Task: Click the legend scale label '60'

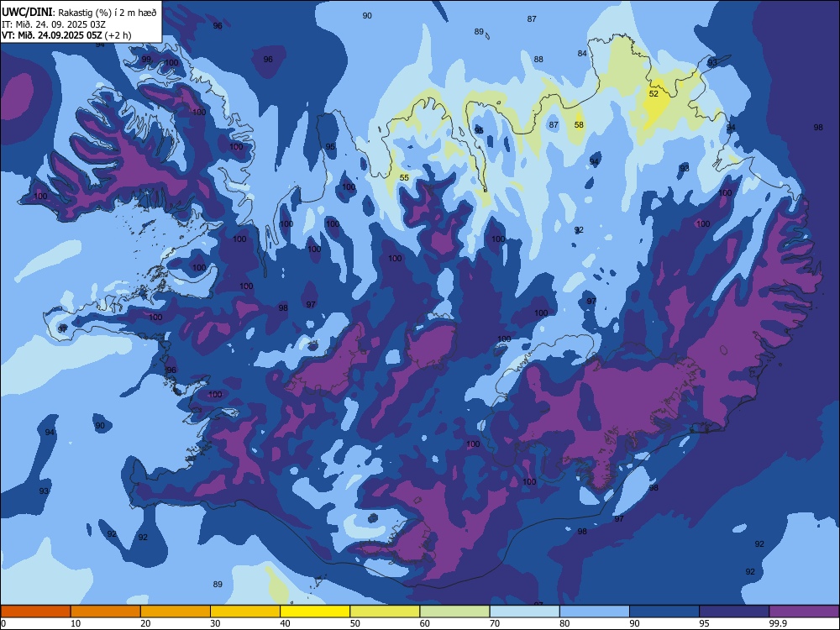Action: click(x=425, y=623)
